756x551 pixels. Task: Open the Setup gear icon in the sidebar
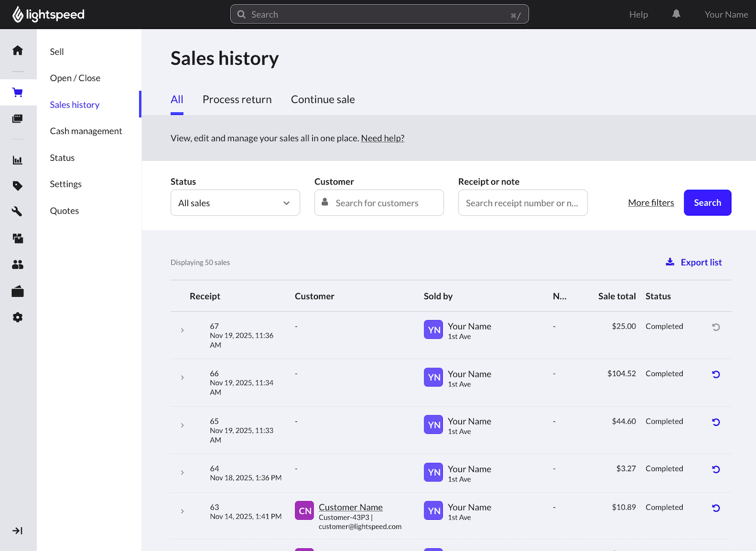[x=18, y=317]
